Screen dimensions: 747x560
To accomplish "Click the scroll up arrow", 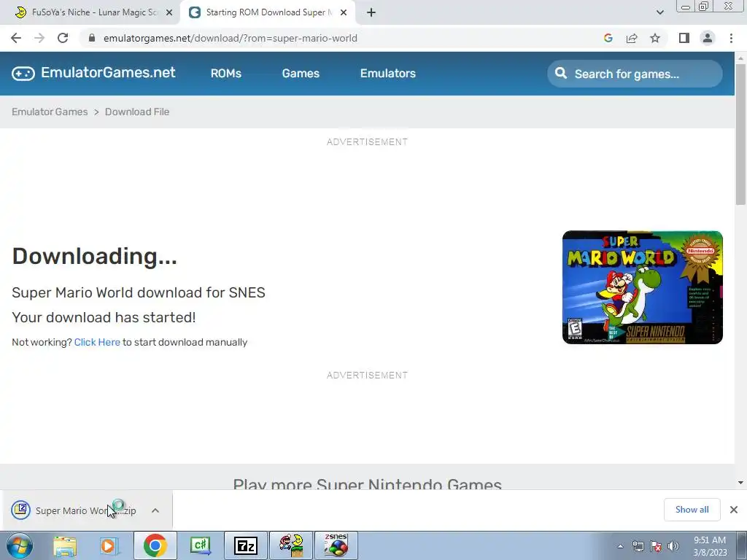I will pos(741,58).
